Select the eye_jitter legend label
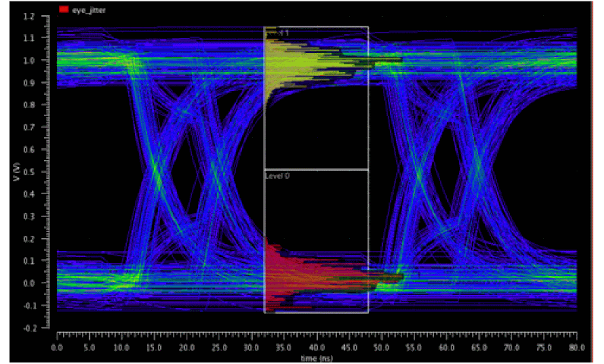 (x=89, y=10)
